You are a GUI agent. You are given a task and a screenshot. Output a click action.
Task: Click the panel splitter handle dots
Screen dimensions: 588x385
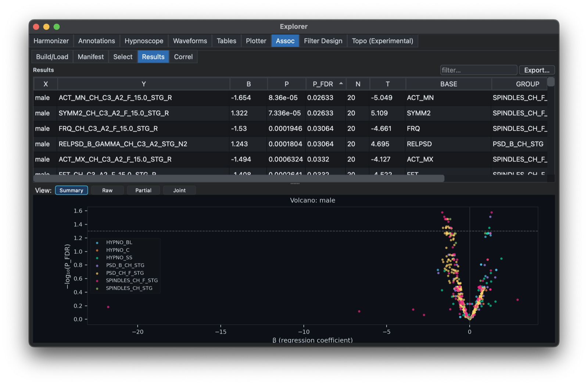point(295,183)
